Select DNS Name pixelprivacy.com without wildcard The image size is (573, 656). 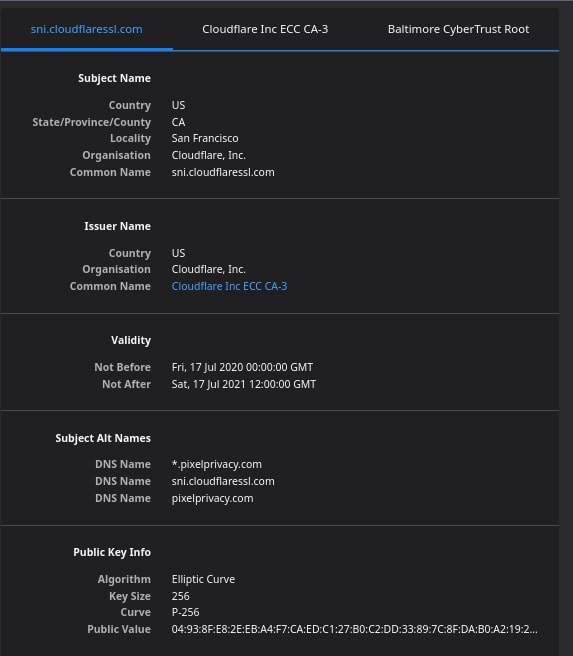tap(212, 498)
